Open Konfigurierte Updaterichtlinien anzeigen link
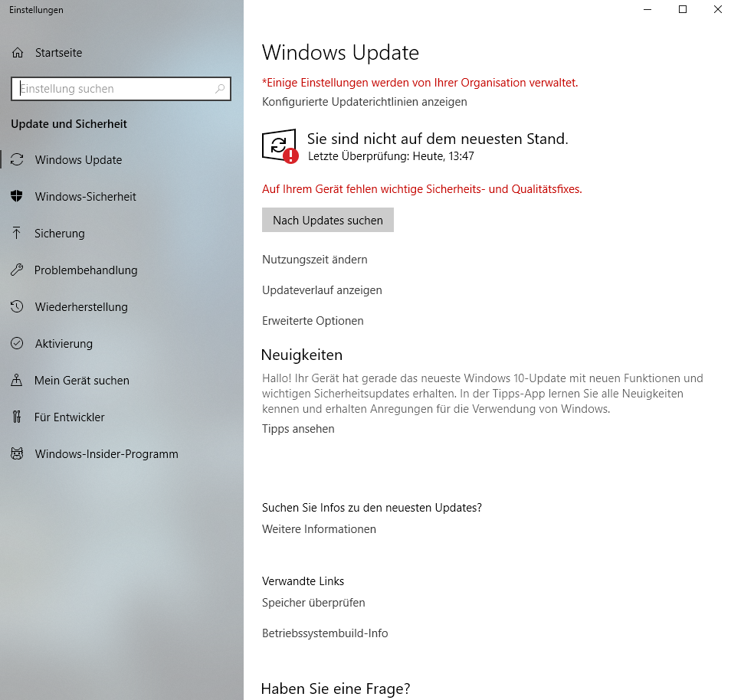The width and height of the screenshot is (731, 700). click(x=365, y=102)
